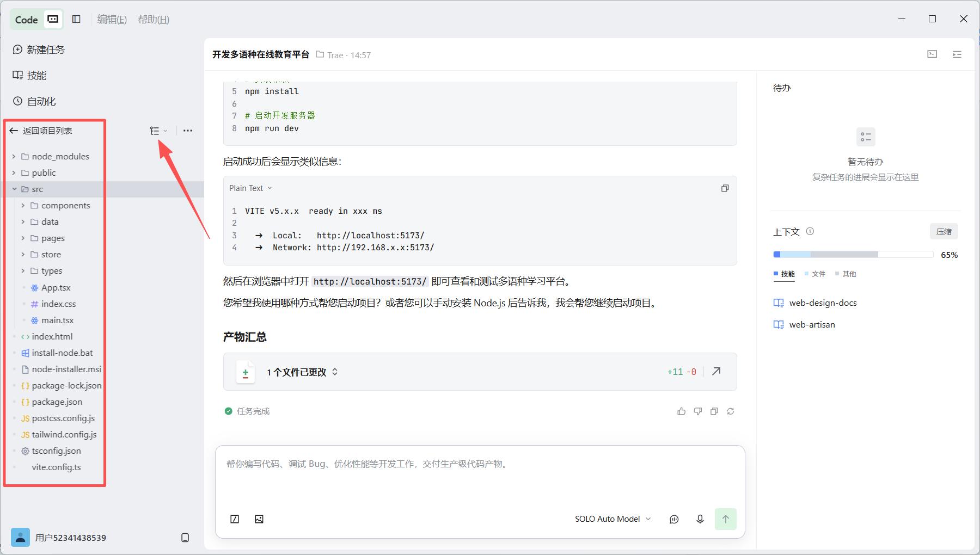Open the 自动化 section
The image size is (980, 555).
(34, 101)
